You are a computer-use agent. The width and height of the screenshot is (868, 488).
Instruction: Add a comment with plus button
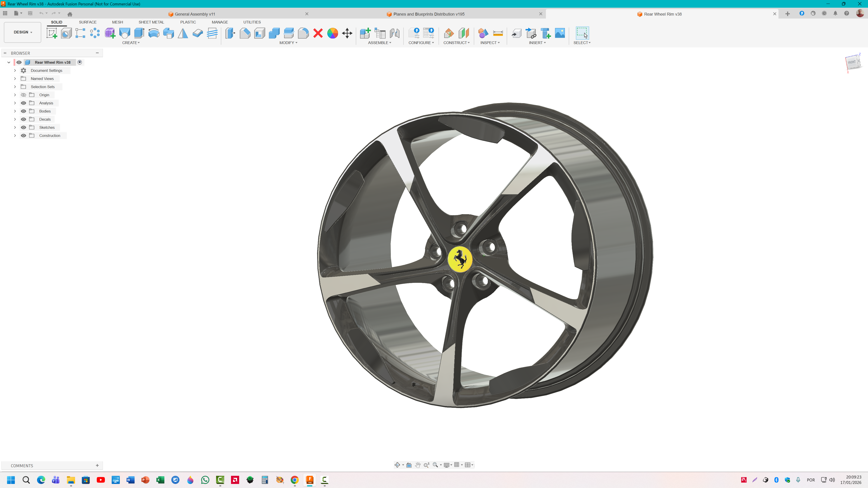tap(97, 465)
